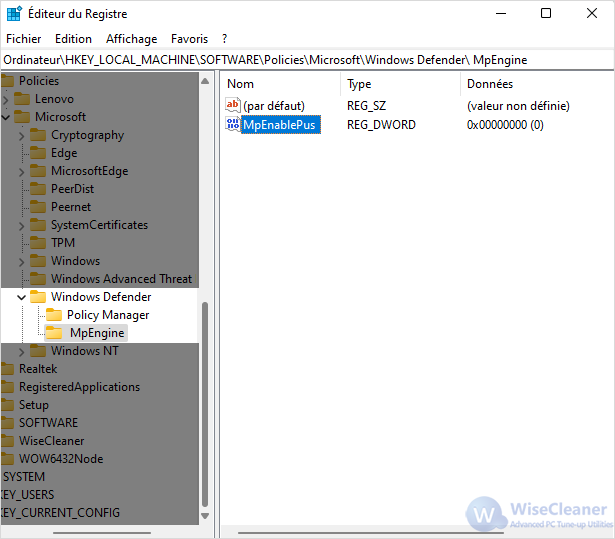The height and width of the screenshot is (539, 615).
Task: Open the Favoris menu
Action: (x=189, y=39)
